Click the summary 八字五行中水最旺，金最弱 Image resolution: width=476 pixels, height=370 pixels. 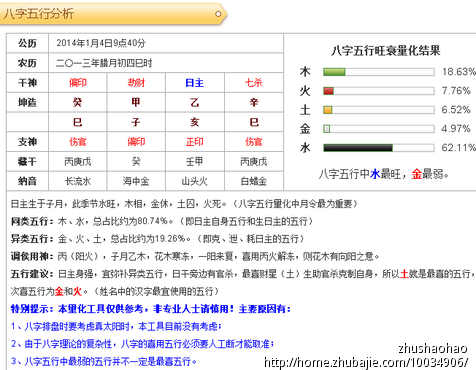point(383,174)
